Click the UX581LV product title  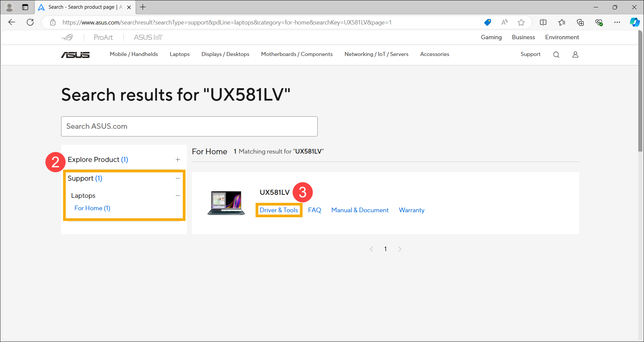coord(274,192)
